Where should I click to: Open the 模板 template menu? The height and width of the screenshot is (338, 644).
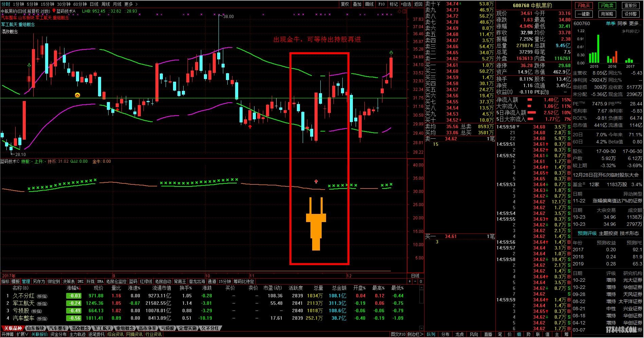pyautogui.click(x=16, y=281)
